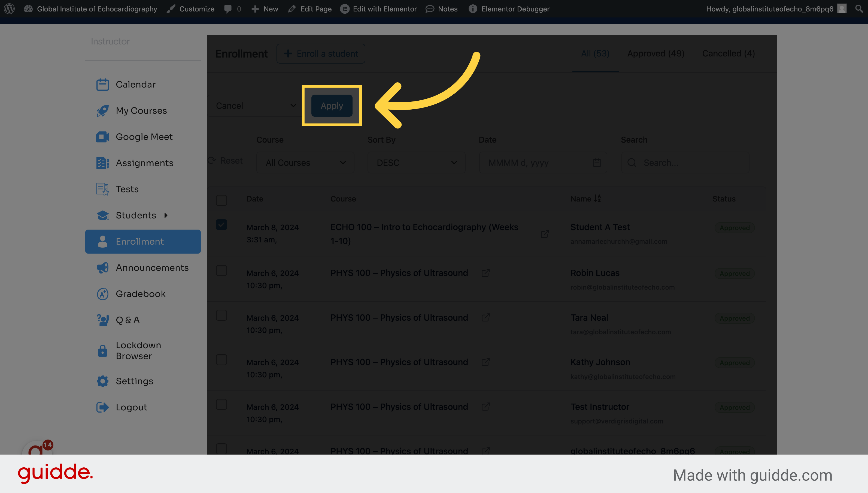Open the Enrollment sidebar menu item

(x=143, y=241)
